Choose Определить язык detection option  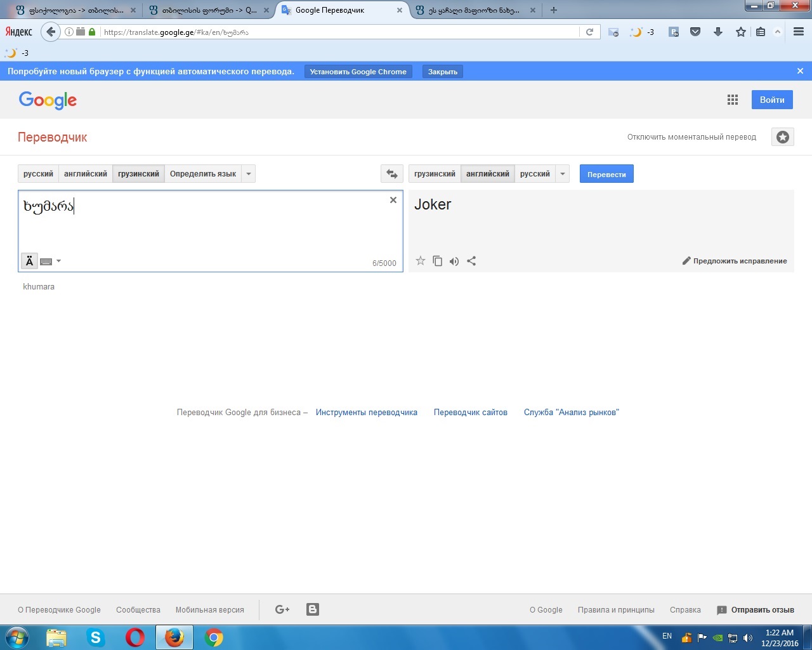point(203,174)
